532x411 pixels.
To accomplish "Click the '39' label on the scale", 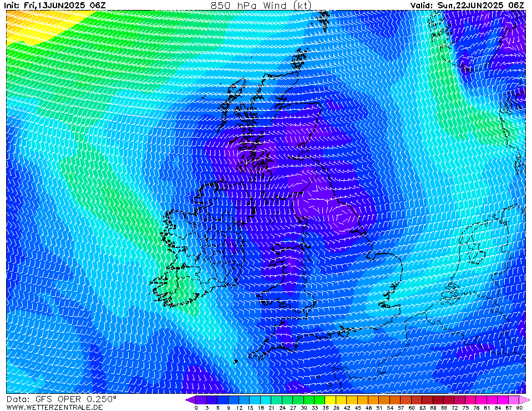I will pyautogui.click(x=336, y=408).
